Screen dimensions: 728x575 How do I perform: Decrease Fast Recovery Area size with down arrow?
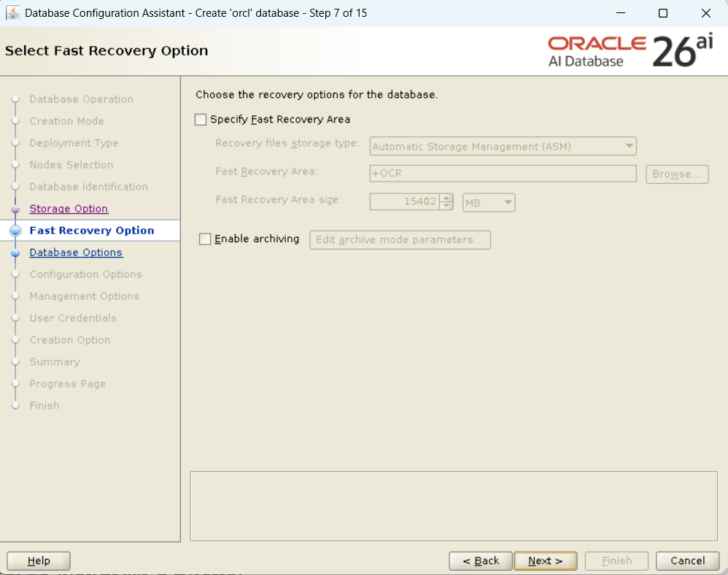coord(447,206)
